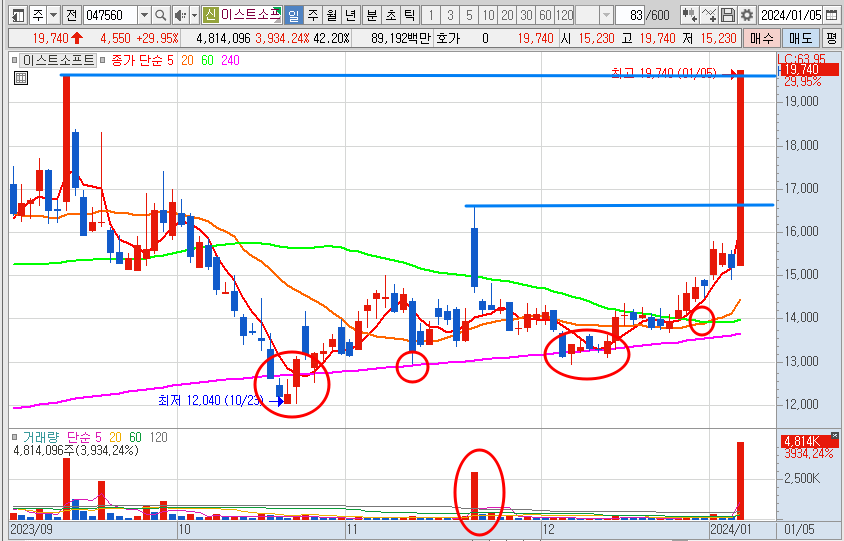Open the calendar date picker icon
Image resolution: width=844 pixels, height=541 pixels.
832,15
